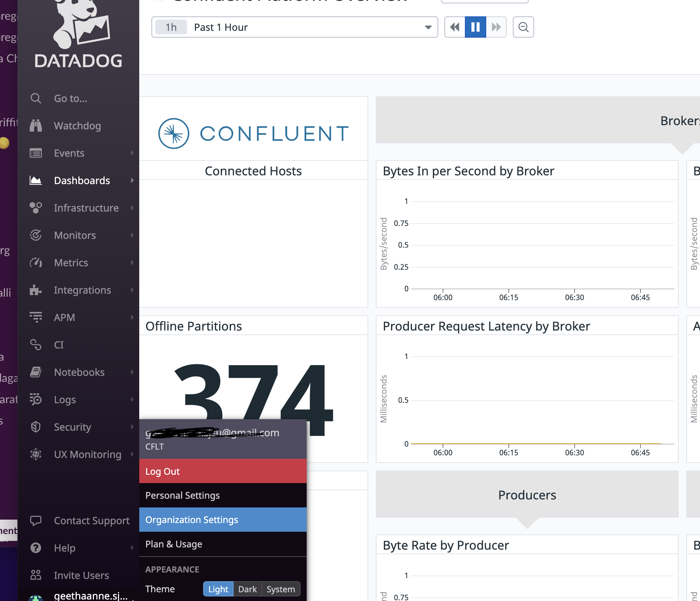Click the Help question mark icon
This screenshot has width=700, height=601.
pos(36,548)
